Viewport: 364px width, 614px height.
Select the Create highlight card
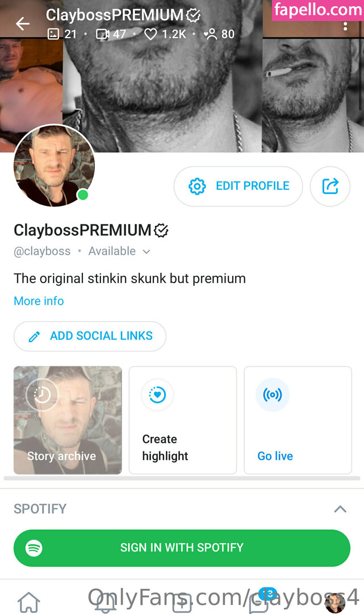point(183,420)
